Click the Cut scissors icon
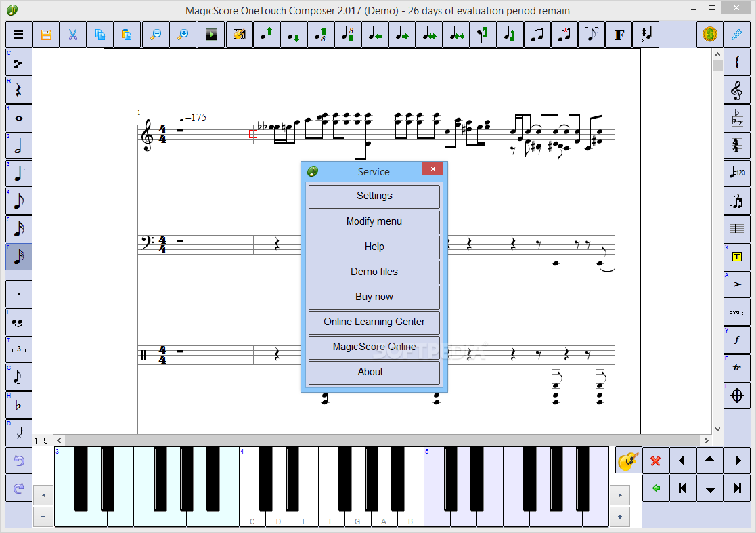756x533 pixels. click(x=73, y=35)
